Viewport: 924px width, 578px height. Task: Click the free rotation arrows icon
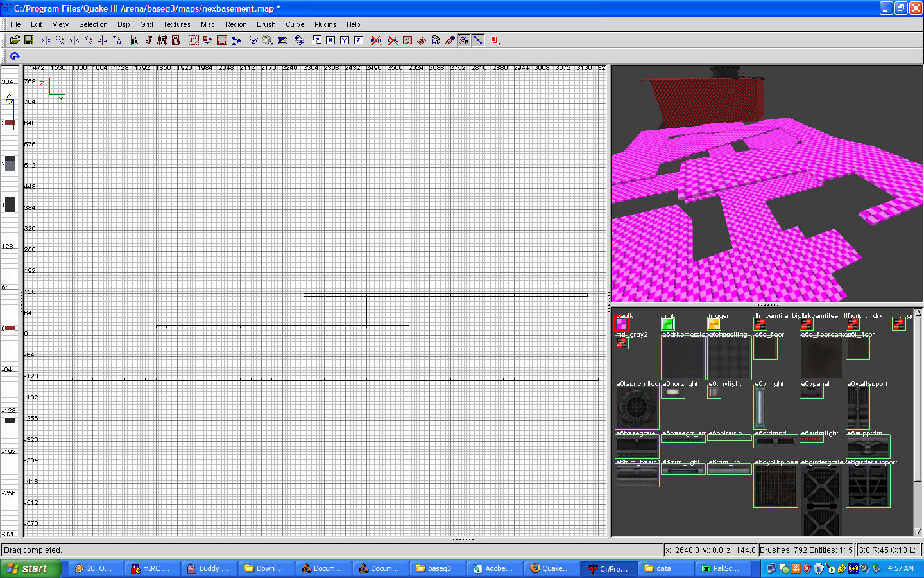[x=299, y=40]
